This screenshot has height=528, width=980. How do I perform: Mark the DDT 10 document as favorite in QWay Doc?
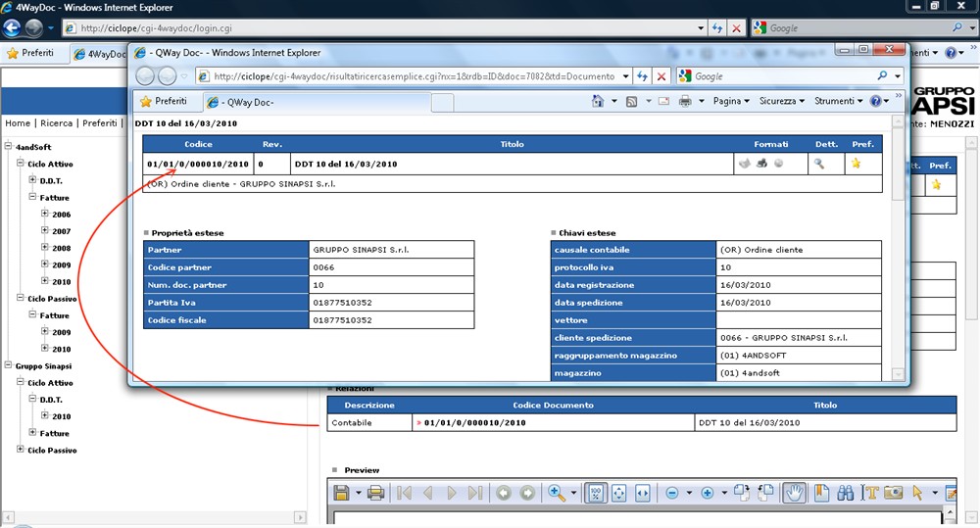[856, 163]
